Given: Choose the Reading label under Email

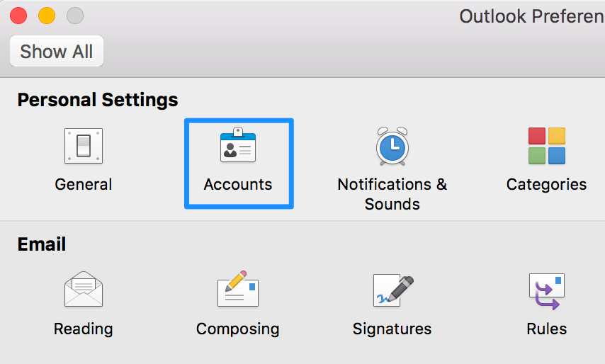Looking at the screenshot, I should 84,329.
